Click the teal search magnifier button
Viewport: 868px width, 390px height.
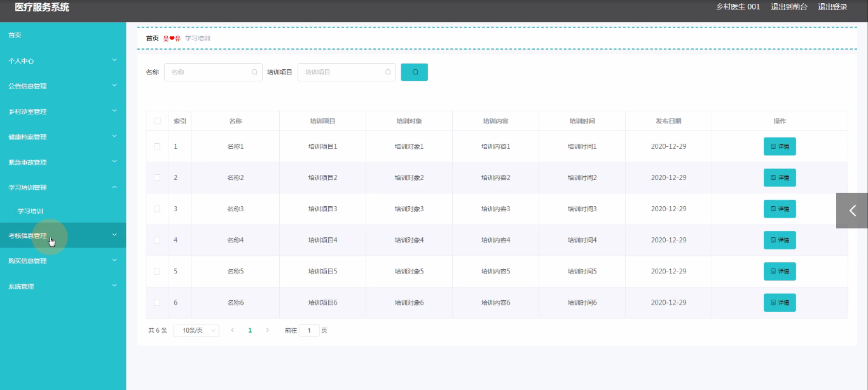point(414,72)
